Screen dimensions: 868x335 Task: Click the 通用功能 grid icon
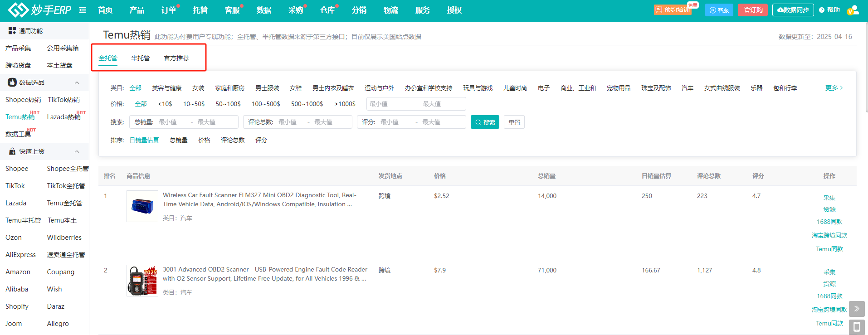pos(12,30)
